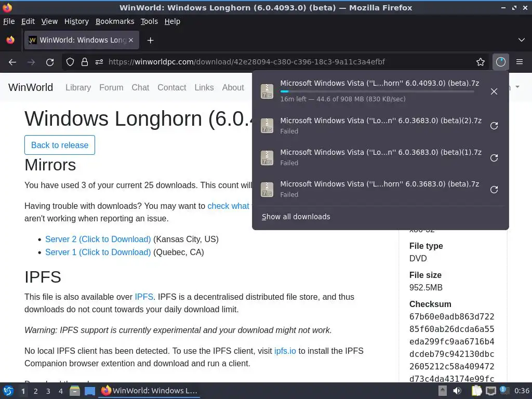Open the network monitor tray icon
532x399 pixels.
490,391
